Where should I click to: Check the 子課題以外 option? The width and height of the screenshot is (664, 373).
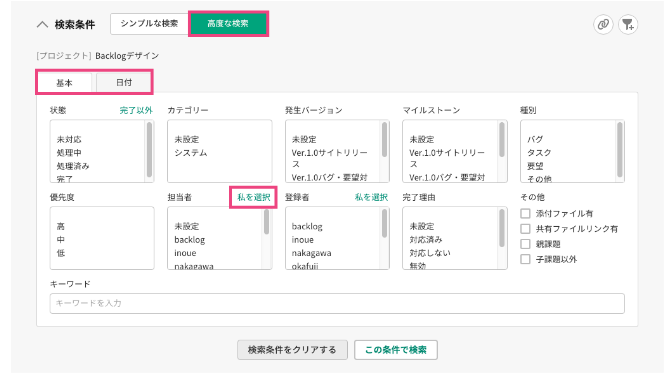[525, 259]
